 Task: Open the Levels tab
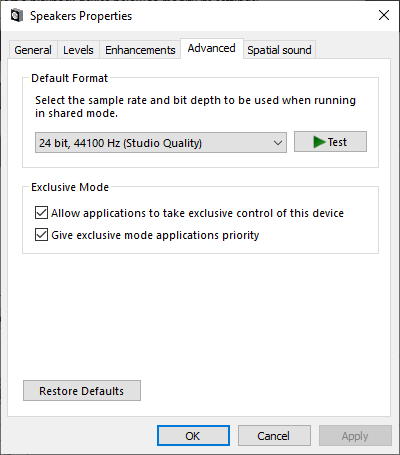click(x=78, y=50)
